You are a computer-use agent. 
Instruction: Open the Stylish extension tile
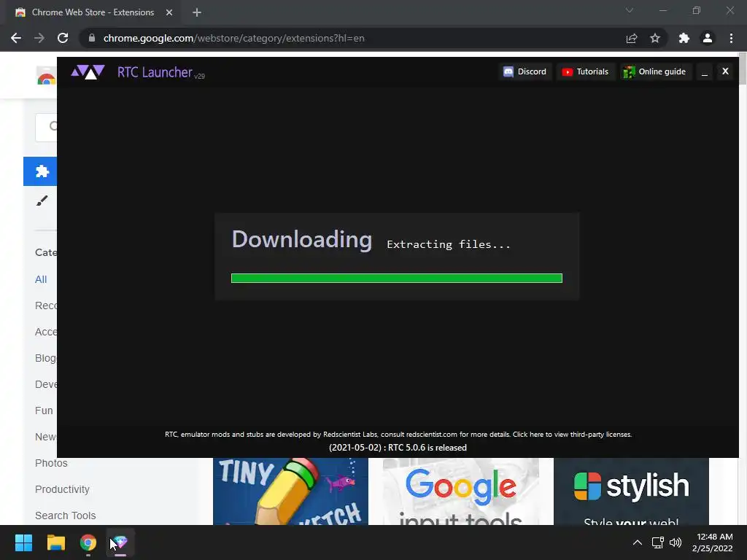pyautogui.click(x=631, y=491)
